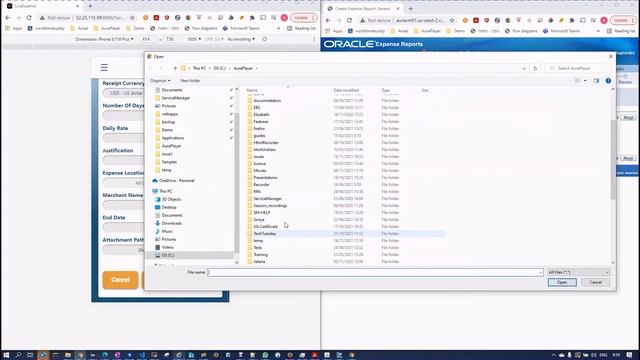Select backup in navigation pane
The image size is (640, 360).
pyautogui.click(x=168, y=122)
